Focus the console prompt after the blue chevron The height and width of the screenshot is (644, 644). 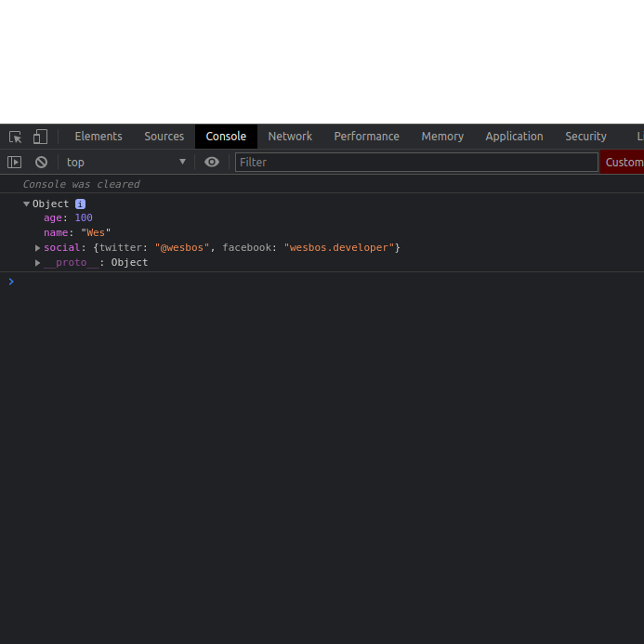click(329, 282)
